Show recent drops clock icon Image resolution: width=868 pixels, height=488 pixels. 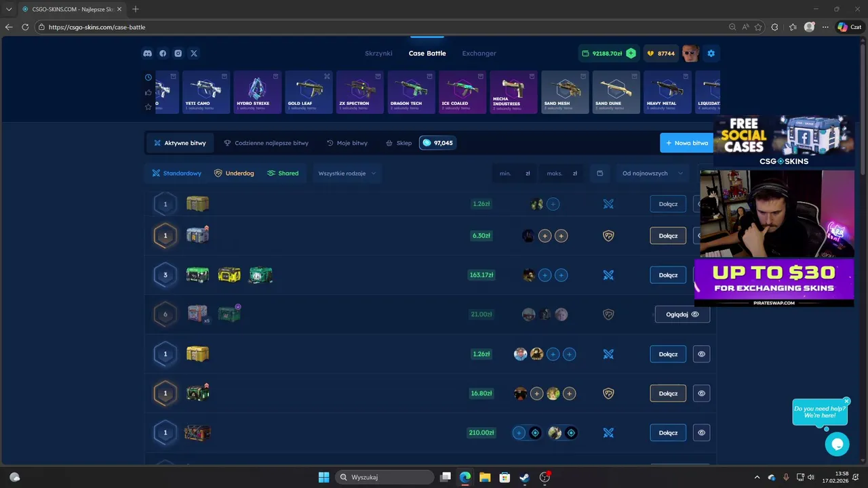[x=149, y=77]
